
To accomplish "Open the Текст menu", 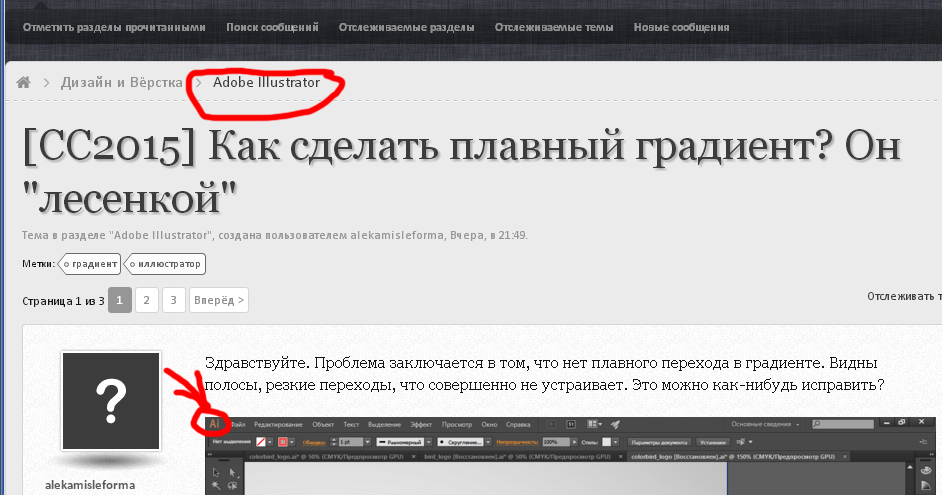I will click(x=351, y=425).
